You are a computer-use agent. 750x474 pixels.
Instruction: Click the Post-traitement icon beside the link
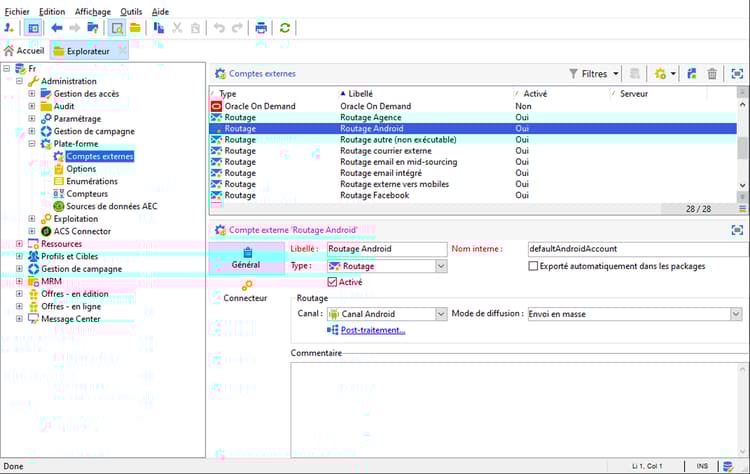click(332, 330)
